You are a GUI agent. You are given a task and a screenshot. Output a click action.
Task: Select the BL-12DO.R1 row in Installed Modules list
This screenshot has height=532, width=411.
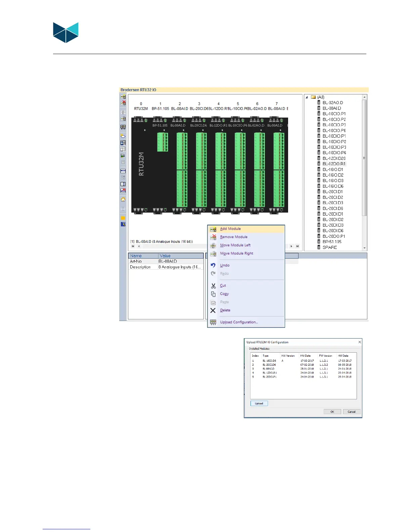[304, 373]
